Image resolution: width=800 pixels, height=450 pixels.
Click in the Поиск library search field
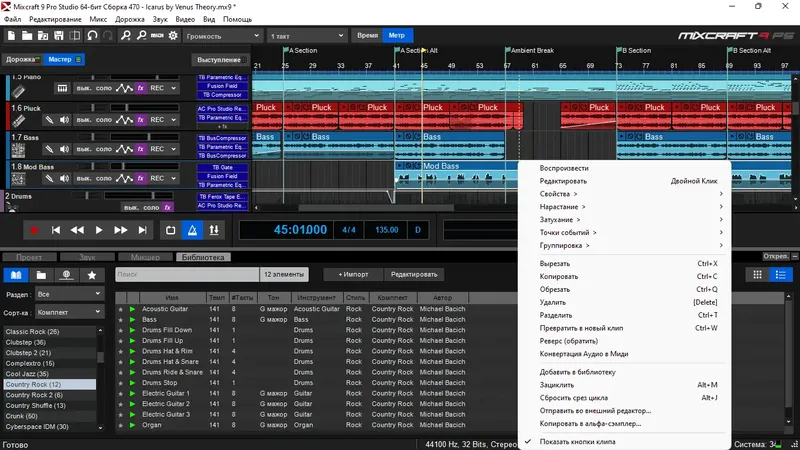click(187, 274)
